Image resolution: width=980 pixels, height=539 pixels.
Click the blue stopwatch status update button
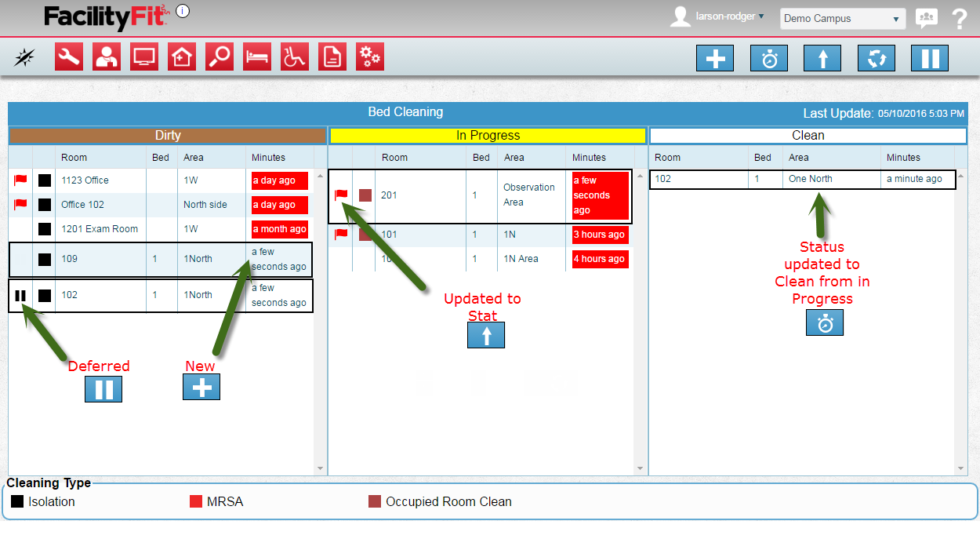click(x=769, y=59)
